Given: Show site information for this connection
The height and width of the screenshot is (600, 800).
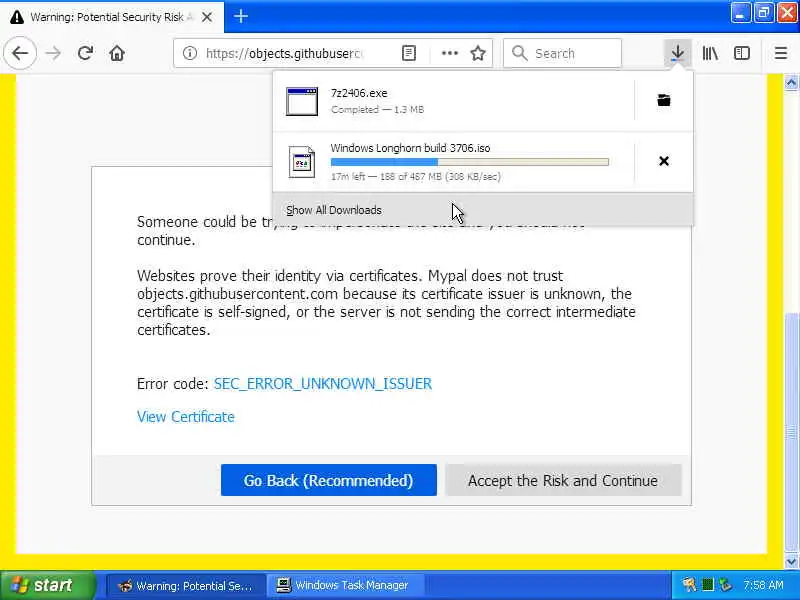Looking at the screenshot, I should [189, 53].
